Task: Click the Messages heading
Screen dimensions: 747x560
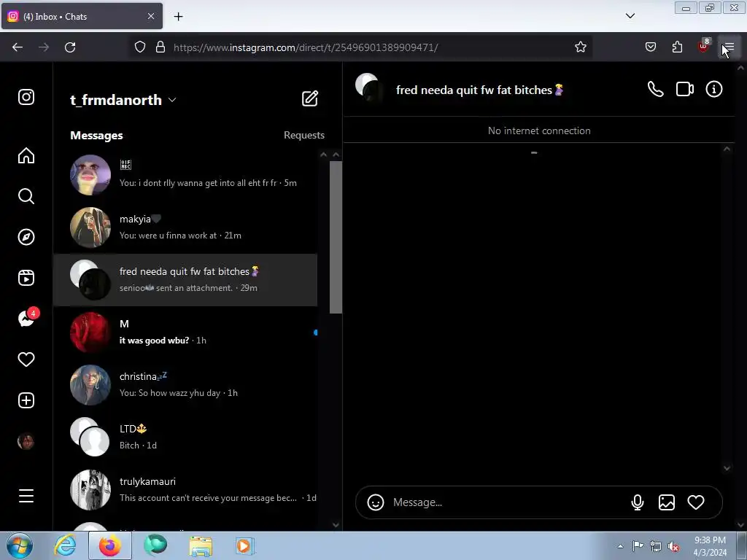Action: [96, 136]
